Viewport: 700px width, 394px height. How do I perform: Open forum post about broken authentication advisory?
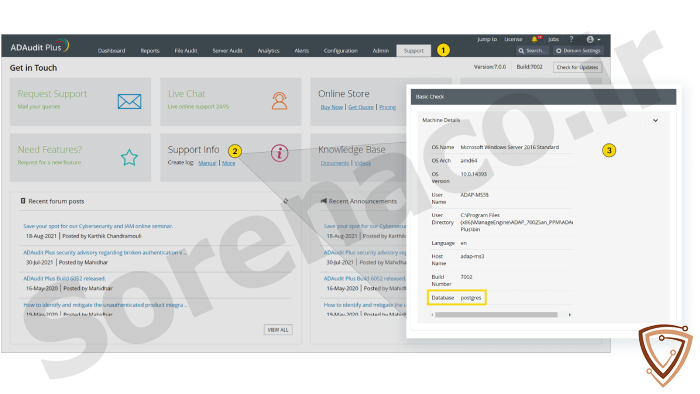click(104, 253)
